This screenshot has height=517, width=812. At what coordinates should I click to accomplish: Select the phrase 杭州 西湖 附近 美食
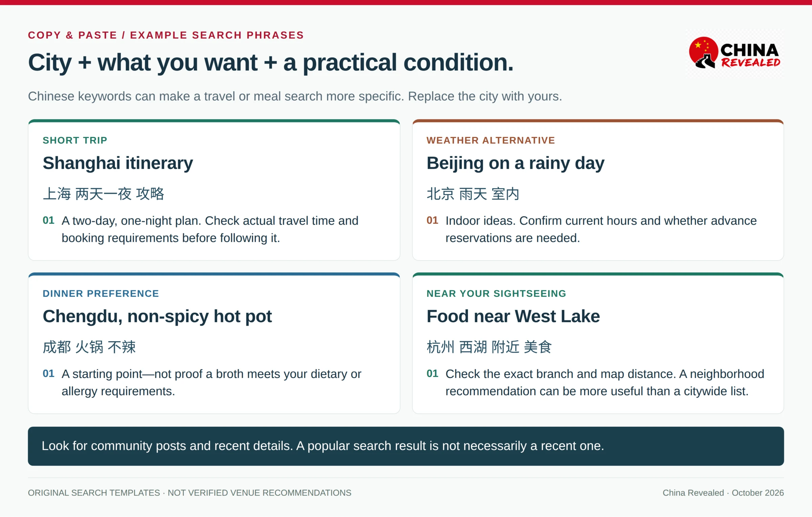[x=489, y=347]
